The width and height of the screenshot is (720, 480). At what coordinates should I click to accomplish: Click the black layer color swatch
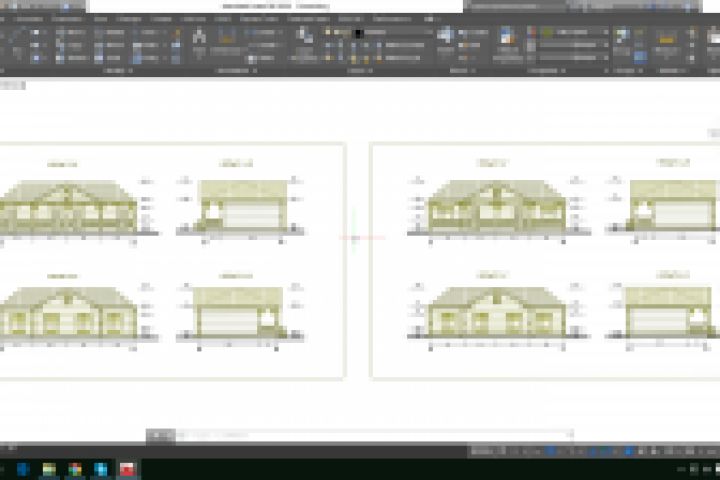[359, 33]
